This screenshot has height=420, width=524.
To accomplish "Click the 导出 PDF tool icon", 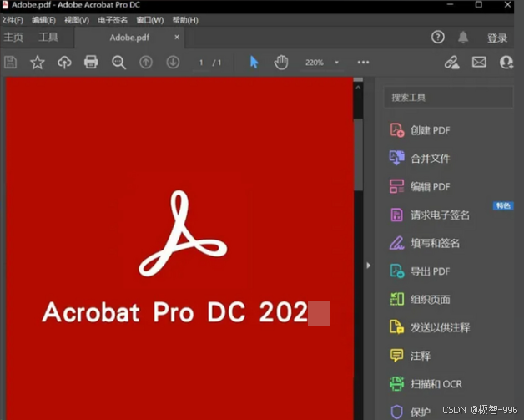I will point(397,271).
